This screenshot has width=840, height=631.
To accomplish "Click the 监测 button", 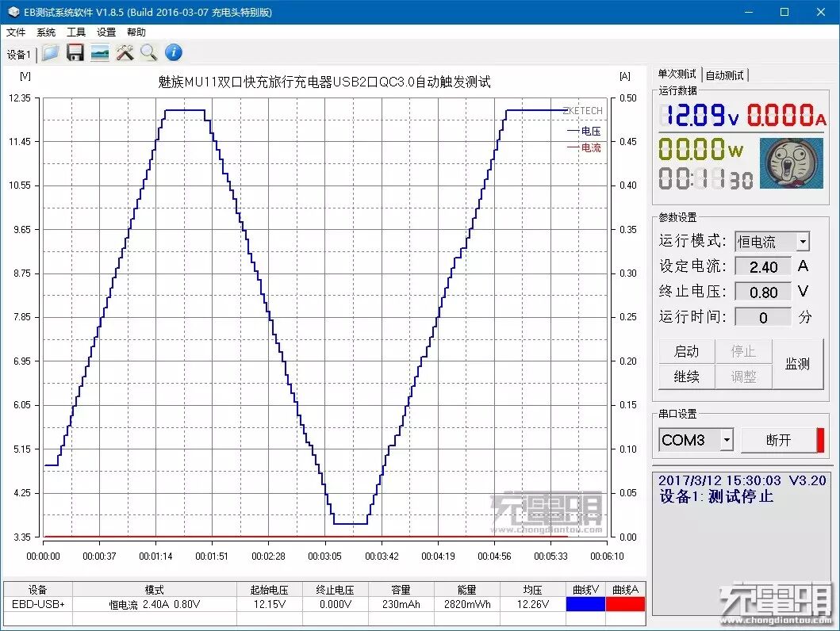I will 798,364.
